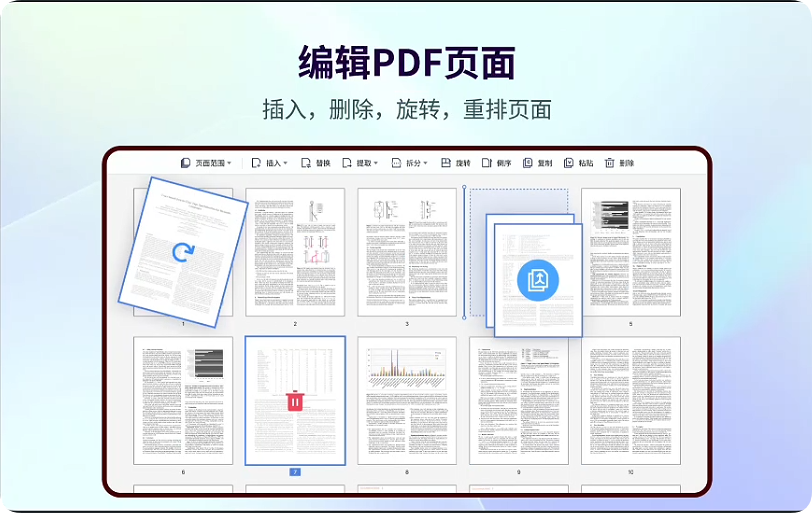Select page 3 thumbnail
Image resolution: width=812 pixels, height=513 pixels.
coord(407,252)
